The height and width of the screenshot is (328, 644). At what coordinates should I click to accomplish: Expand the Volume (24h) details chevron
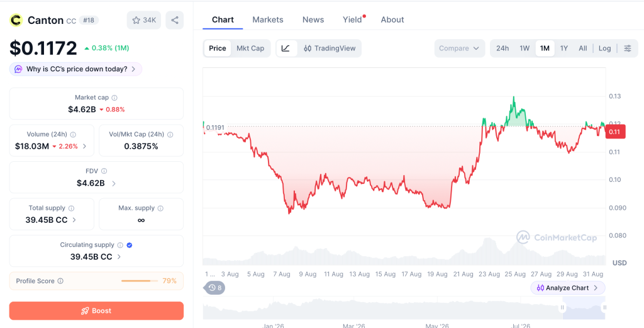coord(85,146)
